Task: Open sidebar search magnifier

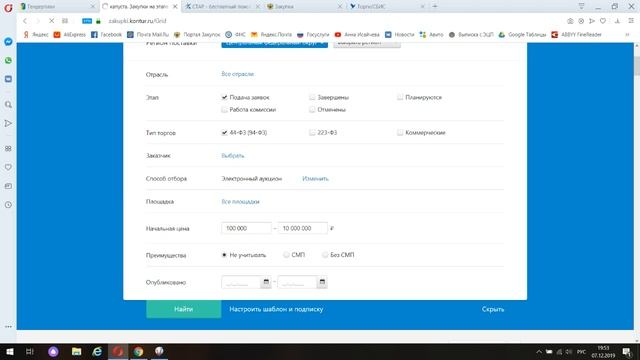Action: (x=8, y=105)
